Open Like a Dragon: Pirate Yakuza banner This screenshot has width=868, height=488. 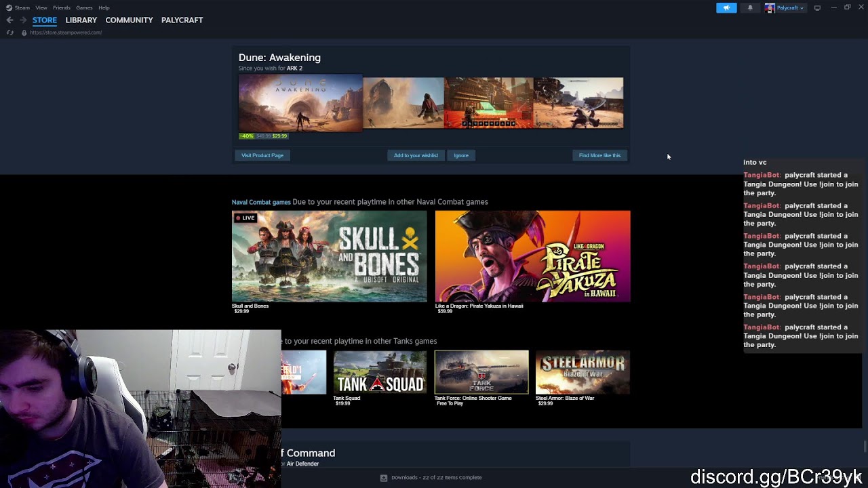(532, 256)
